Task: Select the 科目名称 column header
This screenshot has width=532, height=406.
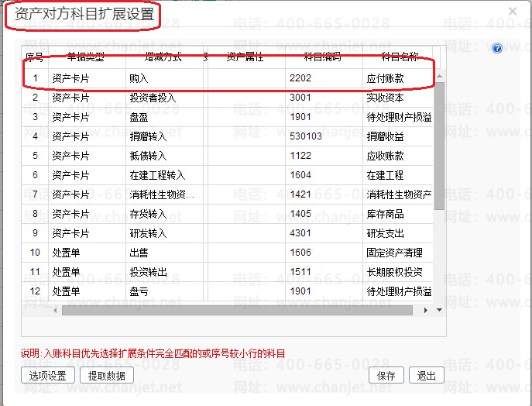Action: tap(397, 57)
